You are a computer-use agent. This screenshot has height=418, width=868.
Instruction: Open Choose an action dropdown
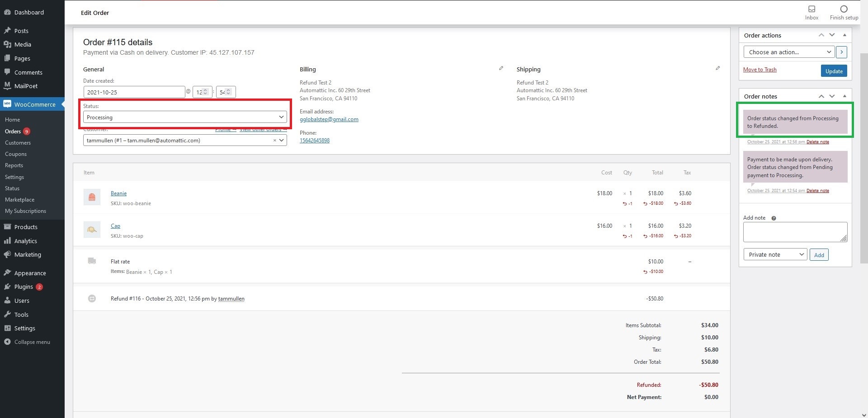tap(788, 52)
